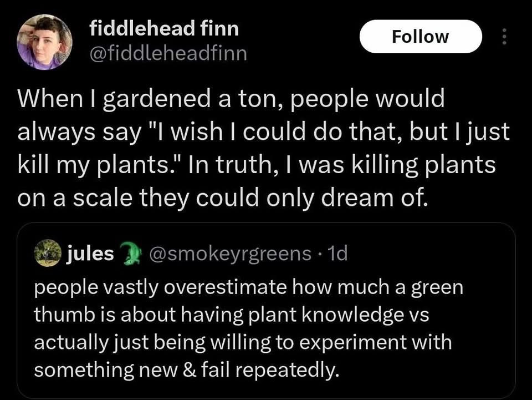Click the @fiddleheadfinn handle
This screenshot has width=532, height=400.
pyautogui.click(x=168, y=54)
